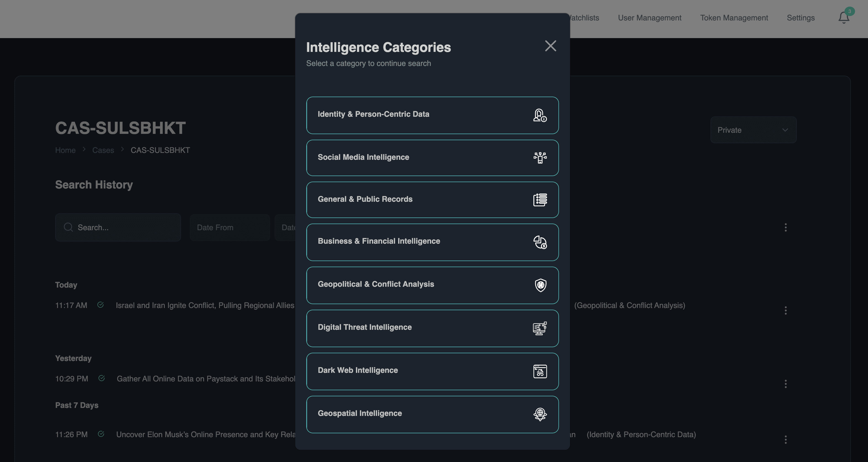Open Settings in the top navigation
The image size is (868, 462).
(800, 18)
